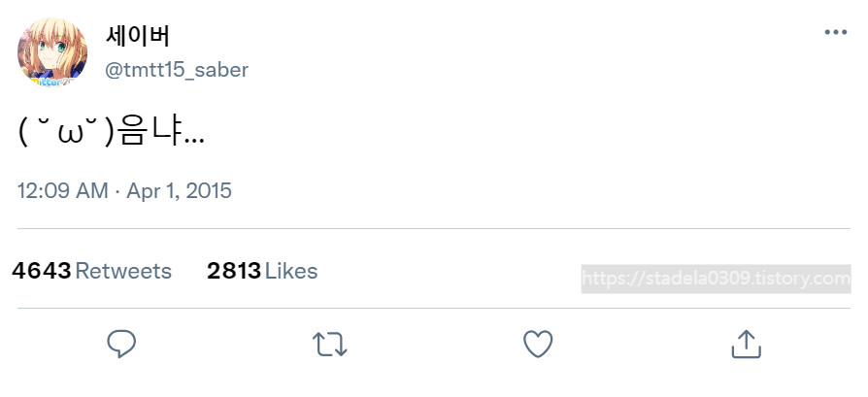The image size is (868, 397).
Task: Click the @tmtt15_saber handle
Action: [176, 70]
